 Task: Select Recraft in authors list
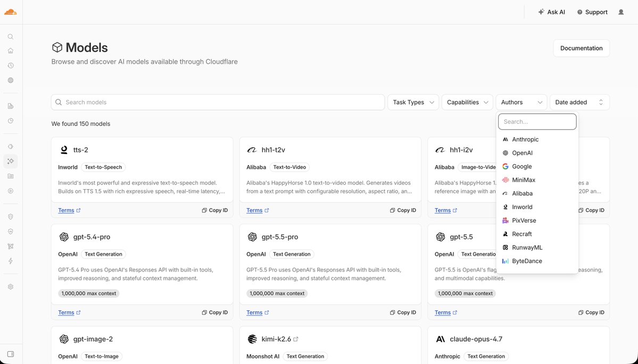click(x=537, y=234)
